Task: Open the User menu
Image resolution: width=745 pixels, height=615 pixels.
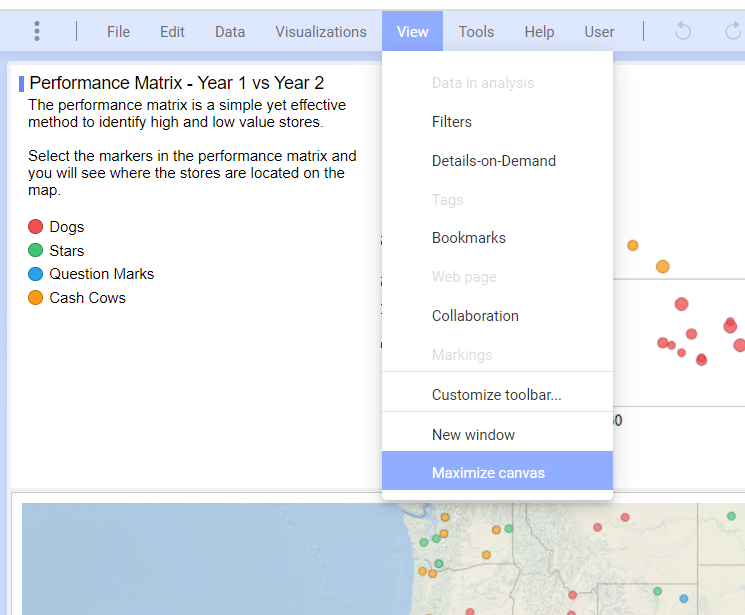Action: click(x=599, y=32)
